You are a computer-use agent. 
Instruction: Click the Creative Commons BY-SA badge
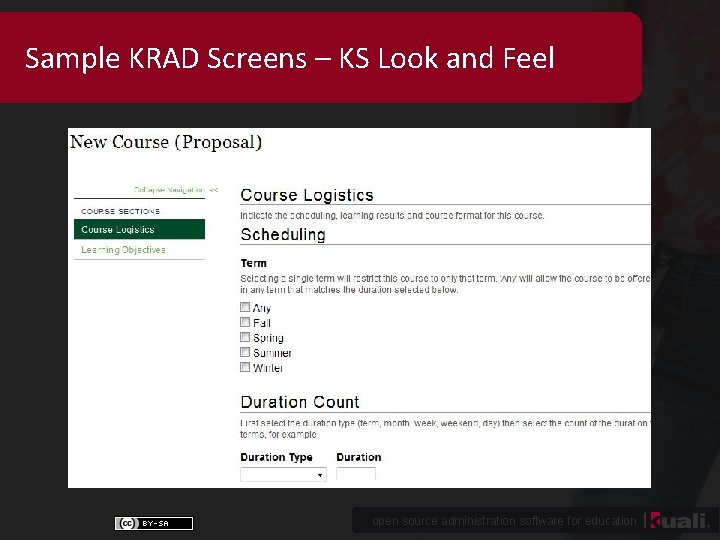coord(154,523)
